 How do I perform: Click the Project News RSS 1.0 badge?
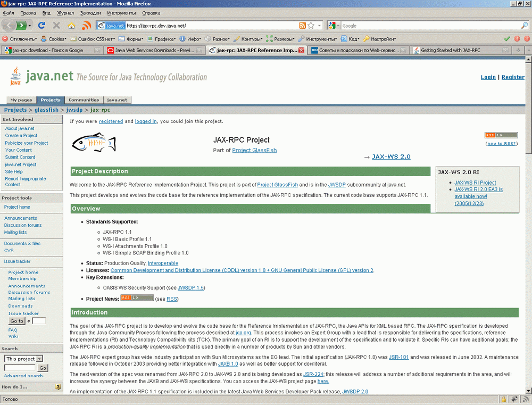(137, 297)
